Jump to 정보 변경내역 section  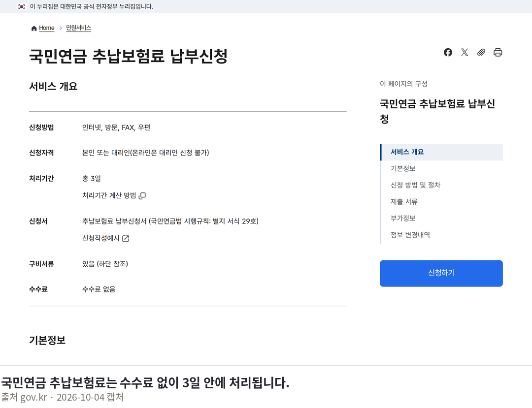(x=410, y=235)
